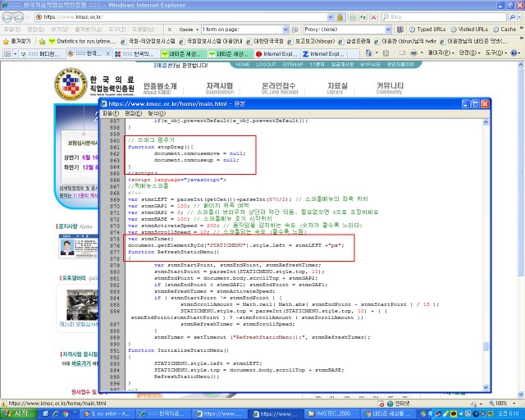Click the IE quick launch icon in taskbar
Viewport: 525px width, 420px height.
56,414
